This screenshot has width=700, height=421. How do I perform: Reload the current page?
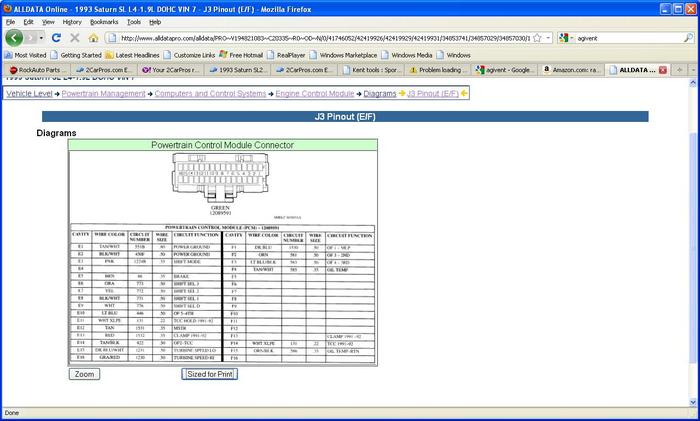[x=56, y=38]
